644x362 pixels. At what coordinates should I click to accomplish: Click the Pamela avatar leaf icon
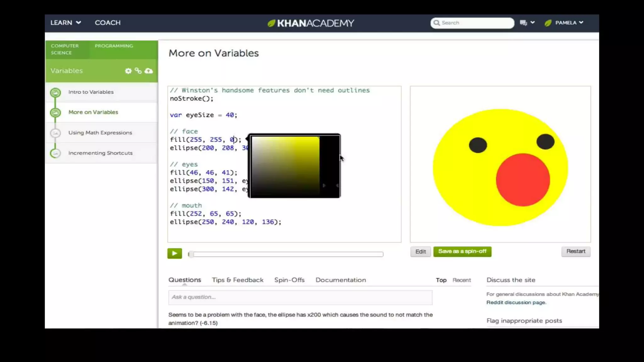[548, 23]
